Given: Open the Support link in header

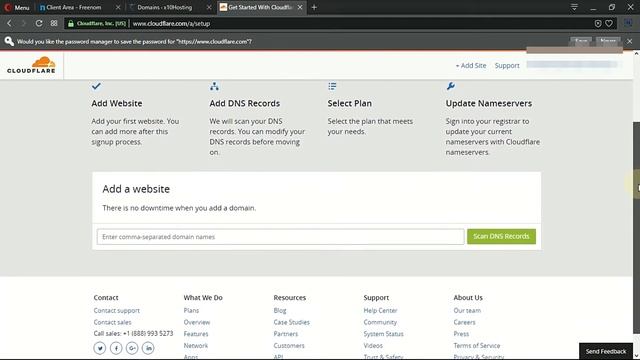Looking at the screenshot, I should pyautogui.click(x=507, y=66).
